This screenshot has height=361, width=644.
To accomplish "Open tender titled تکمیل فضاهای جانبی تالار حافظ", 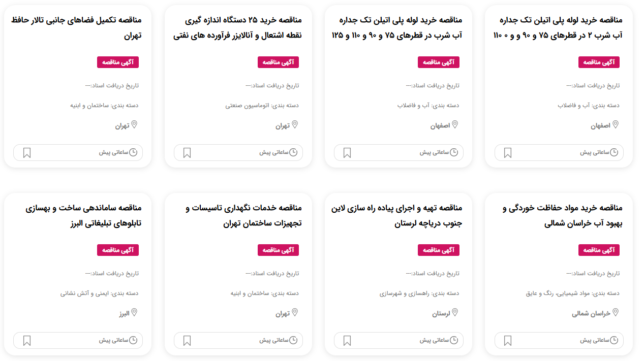I will click(76, 28).
